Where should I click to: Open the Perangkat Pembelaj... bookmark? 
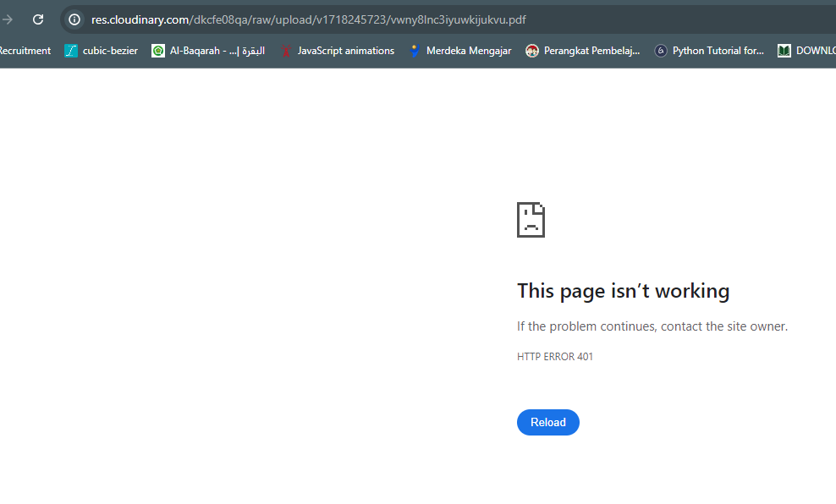(583, 51)
